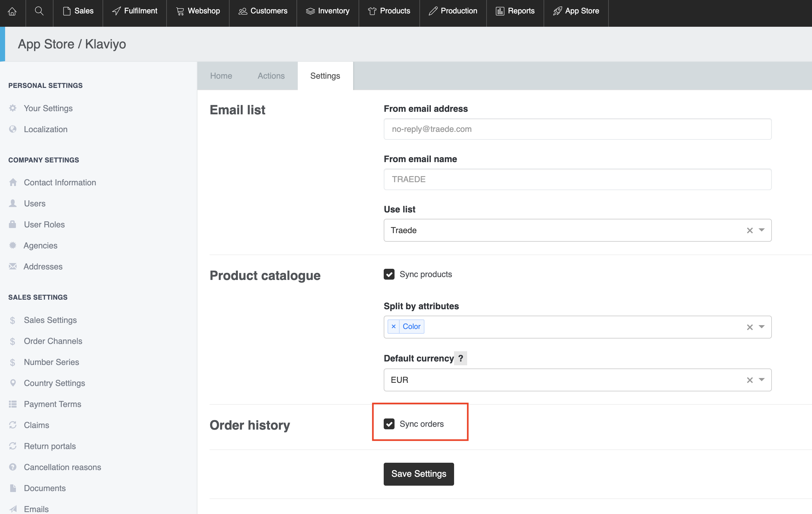Open search with the magnifier icon
812x514 pixels.
coord(39,11)
